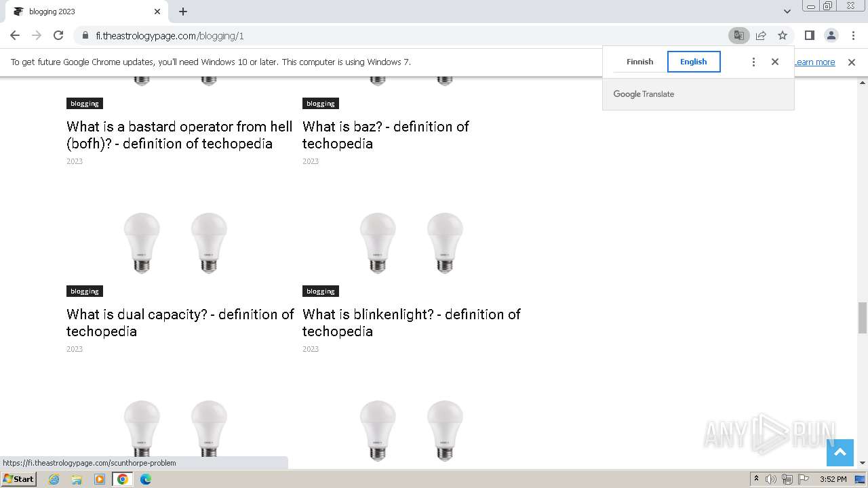Expand the tab search chevron
Screen dimensions: 868x488
787,12
